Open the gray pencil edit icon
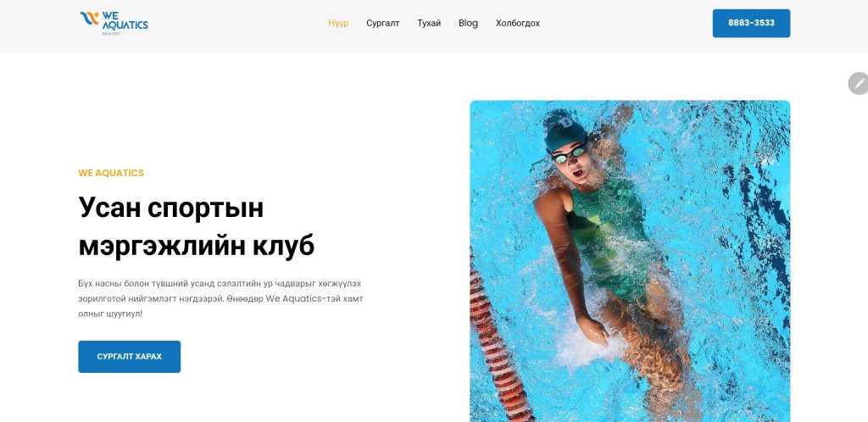Screen dimensions: 868x422 point(859,84)
